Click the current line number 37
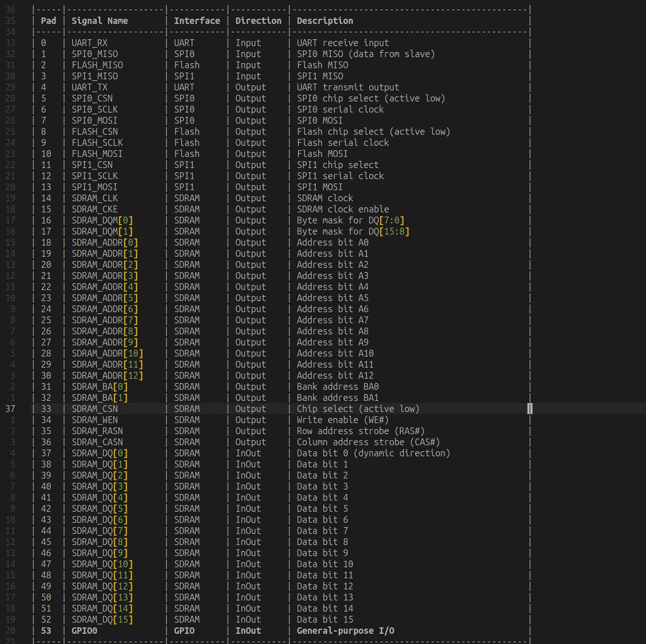Image resolution: width=646 pixels, height=644 pixels. (x=10, y=409)
